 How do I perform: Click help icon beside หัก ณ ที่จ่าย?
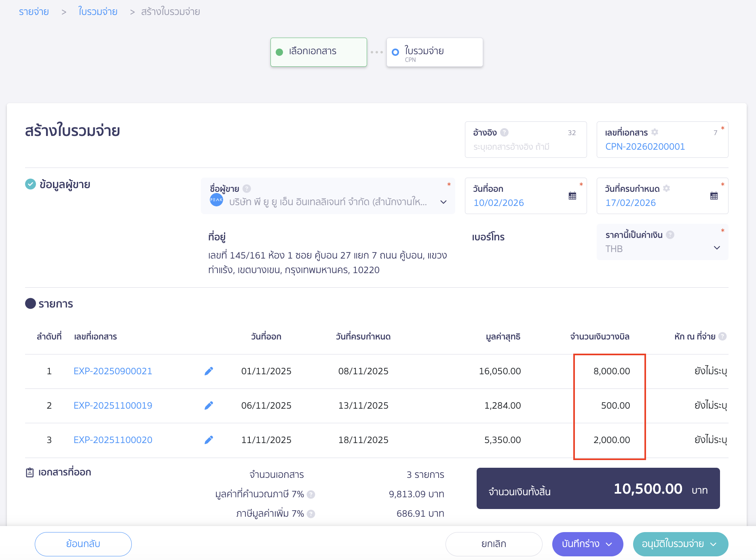click(722, 336)
